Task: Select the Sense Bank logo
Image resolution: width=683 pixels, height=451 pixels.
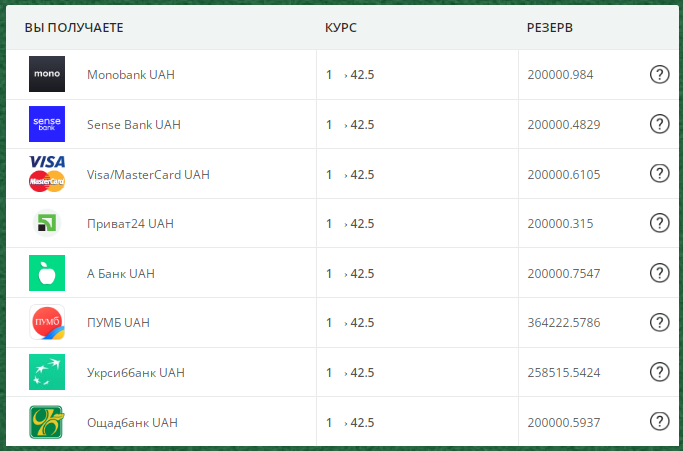Action: pos(47,124)
